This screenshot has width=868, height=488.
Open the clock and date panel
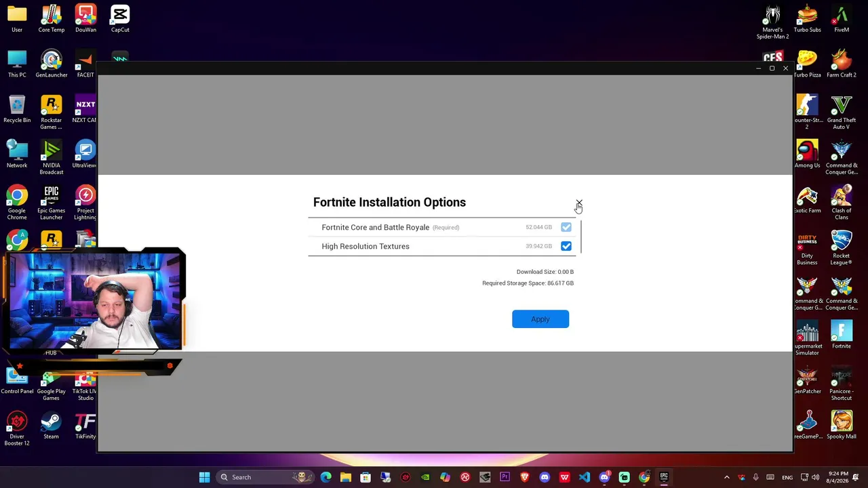[x=838, y=477]
